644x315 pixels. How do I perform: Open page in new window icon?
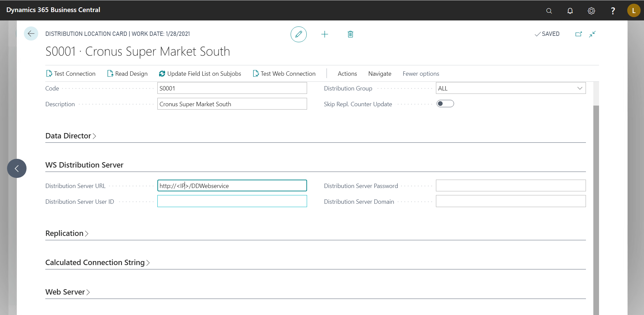(x=579, y=34)
